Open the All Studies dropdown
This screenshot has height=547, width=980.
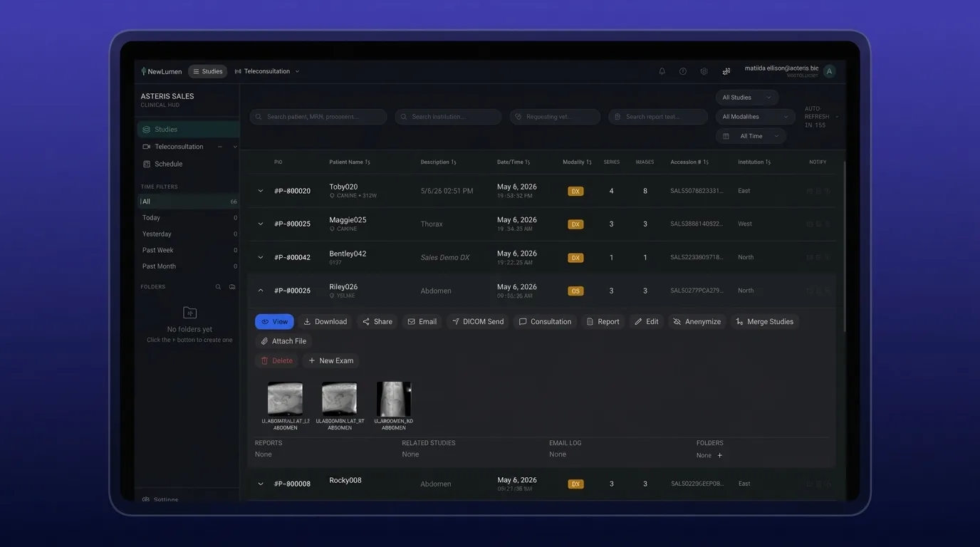746,98
